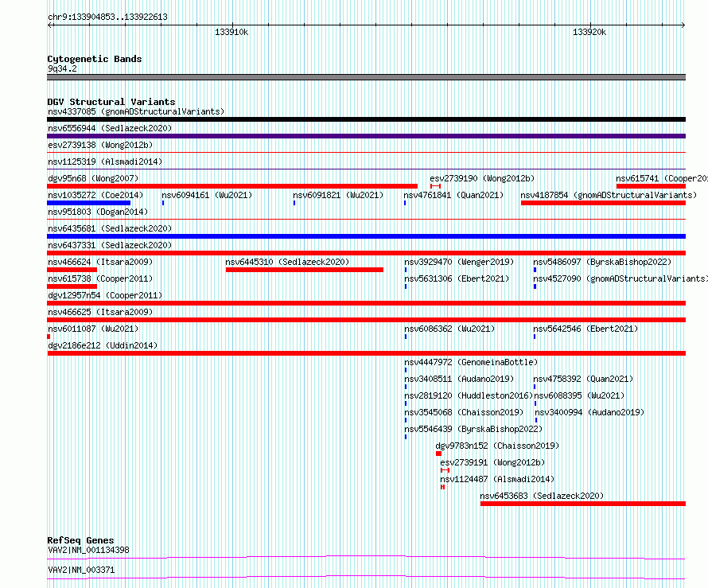Click esv2739191 (Wong2012b) label
708x588 pixels.
point(492,462)
